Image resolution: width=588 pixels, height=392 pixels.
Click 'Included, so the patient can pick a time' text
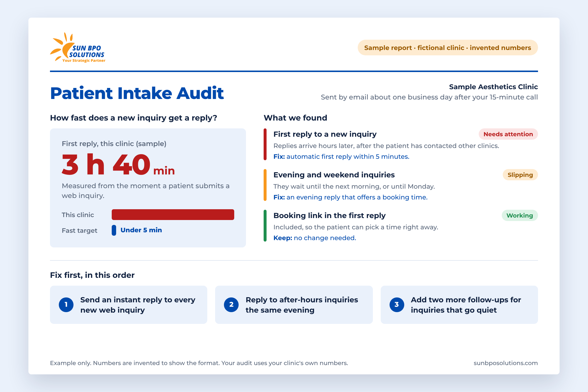pos(356,227)
